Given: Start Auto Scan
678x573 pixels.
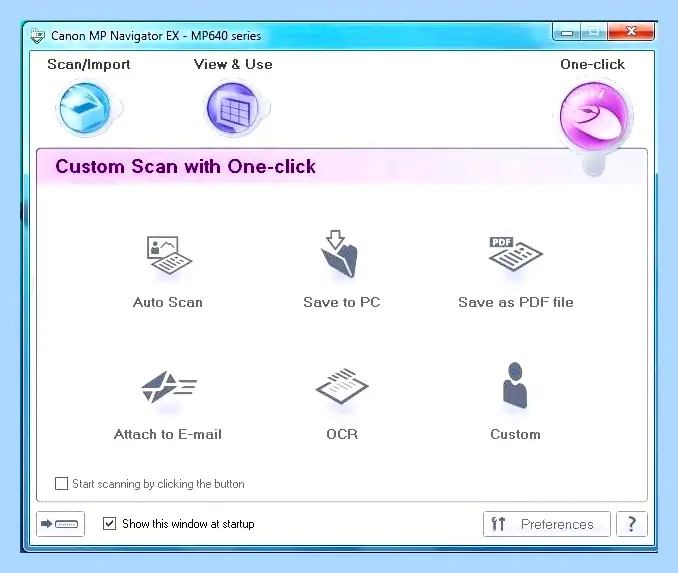Looking at the screenshot, I should tap(168, 271).
